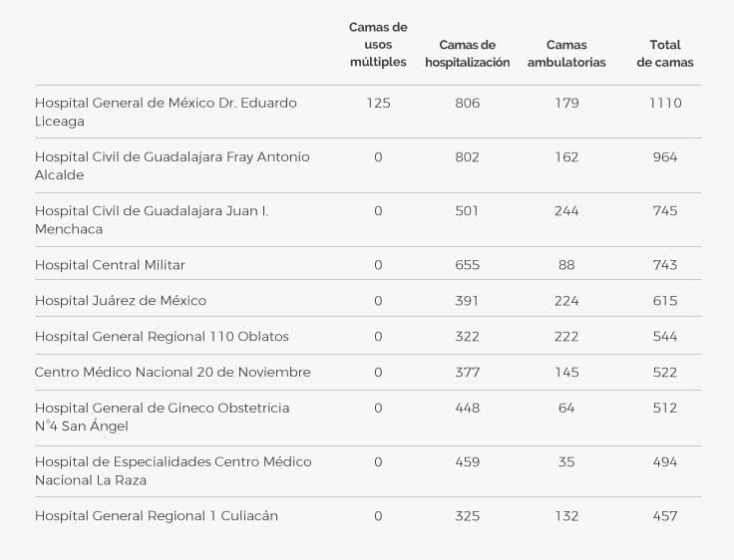The width and height of the screenshot is (734, 560).
Task: Select the multiple-use beds value 125
Action: (378, 103)
